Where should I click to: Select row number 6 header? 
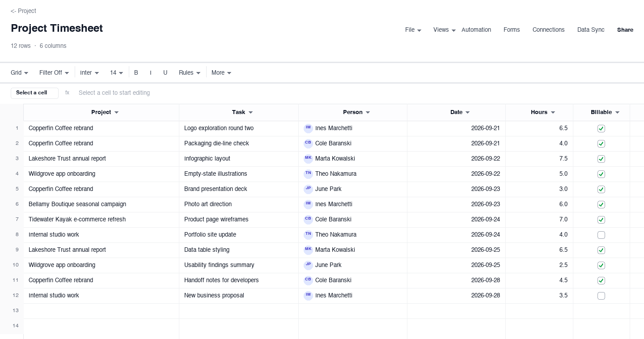[x=12, y=204]
